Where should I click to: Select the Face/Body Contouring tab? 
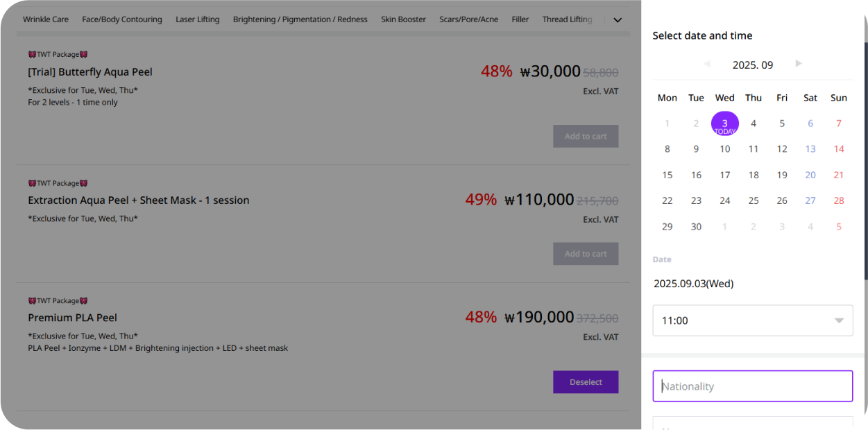pyautogui.click(x=122, y=19)
